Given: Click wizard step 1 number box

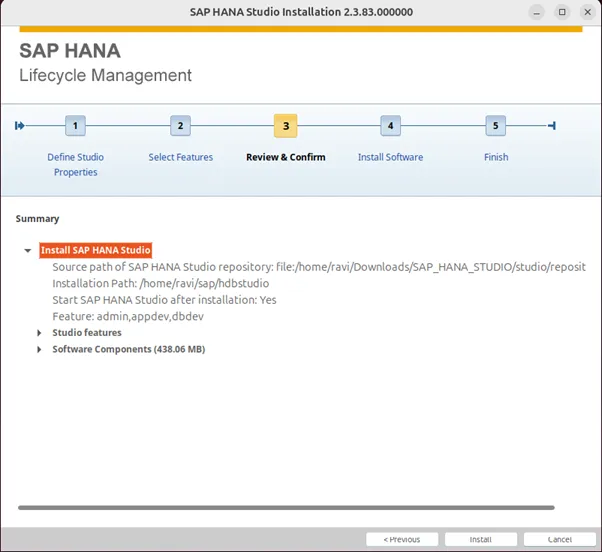Looking at the screenshot, I should click(75, 126).
